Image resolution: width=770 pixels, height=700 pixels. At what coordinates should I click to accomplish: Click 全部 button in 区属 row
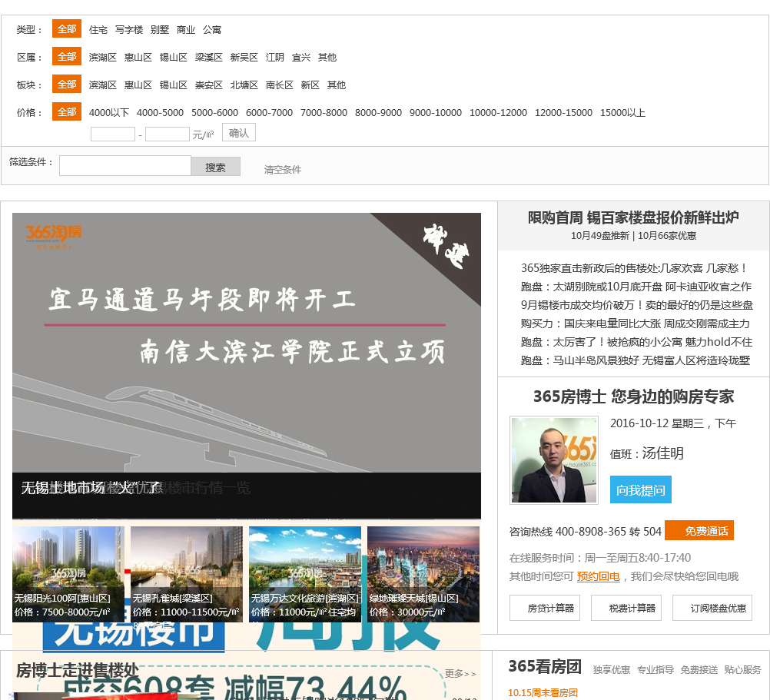pyautogui.click(x=67, y=57)
